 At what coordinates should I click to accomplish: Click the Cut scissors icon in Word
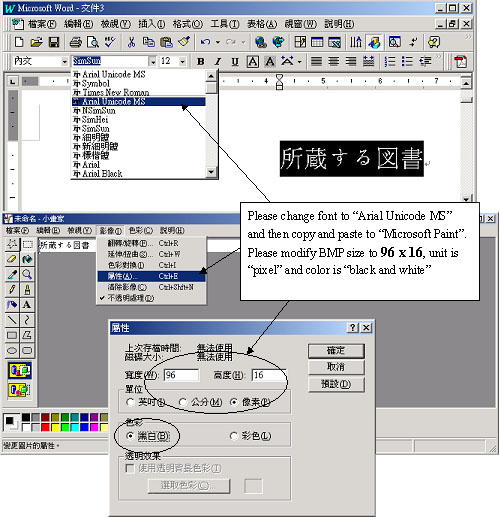[x=131, y=42]
